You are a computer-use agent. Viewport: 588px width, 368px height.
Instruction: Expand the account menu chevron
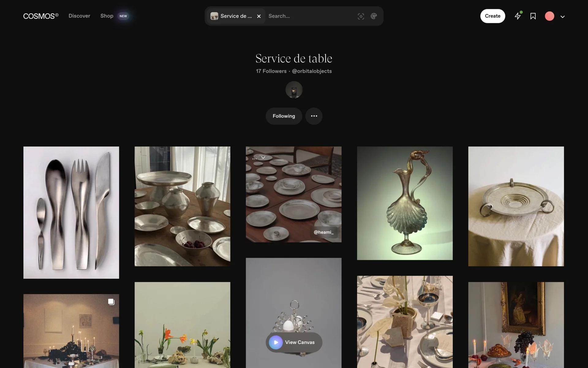tap(562, 17)
